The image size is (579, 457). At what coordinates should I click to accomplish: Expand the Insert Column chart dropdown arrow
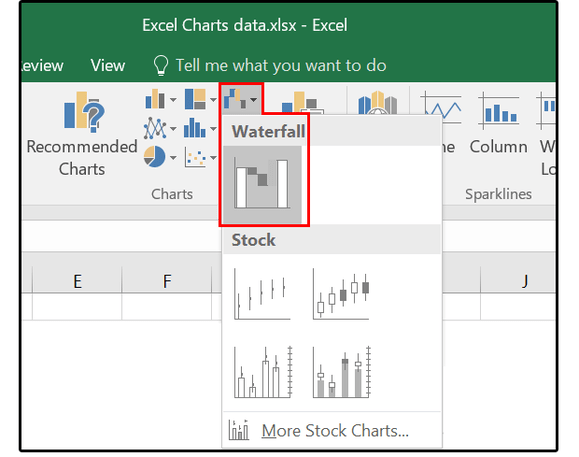pos(173,100)
